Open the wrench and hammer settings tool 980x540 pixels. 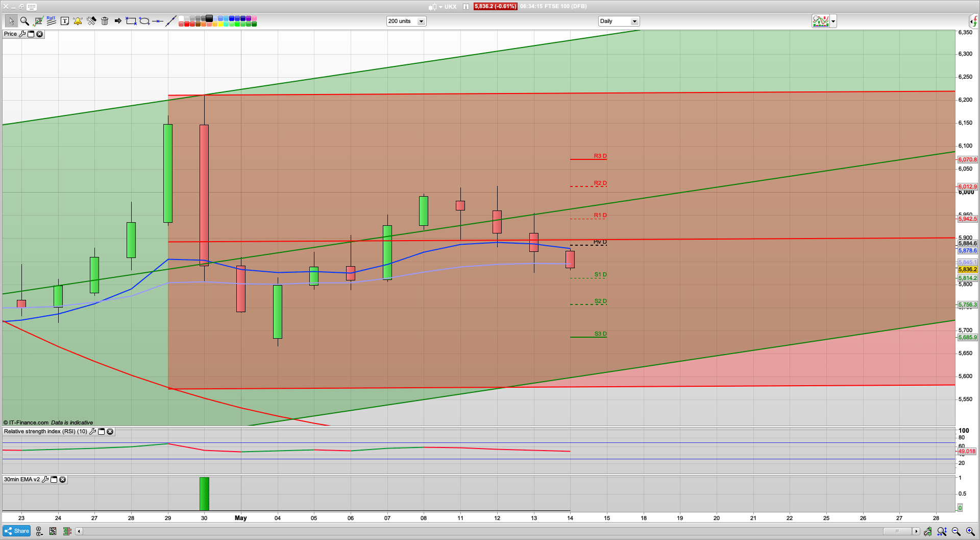click(x=91, y=21)
